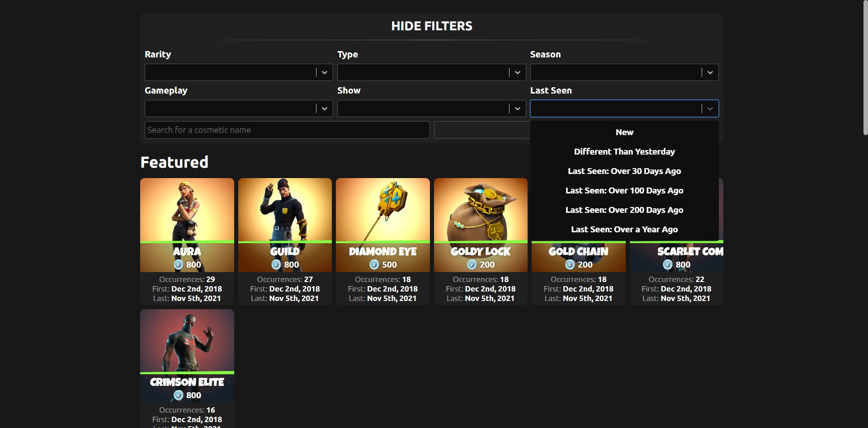Choose Different Than Yesterday option
The image size is (868, 428).
[624, 152]
